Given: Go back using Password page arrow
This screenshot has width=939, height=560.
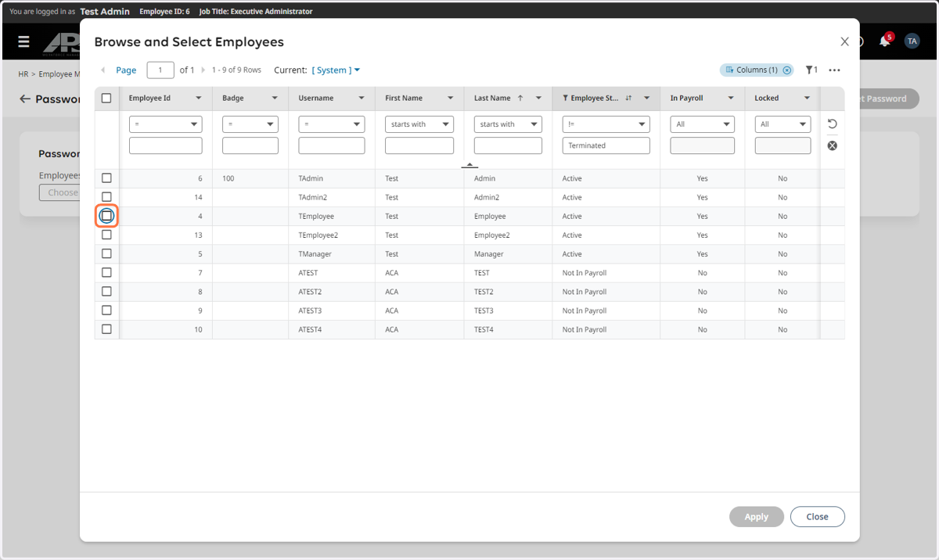Looking at the screenshot, I should 25,99.
